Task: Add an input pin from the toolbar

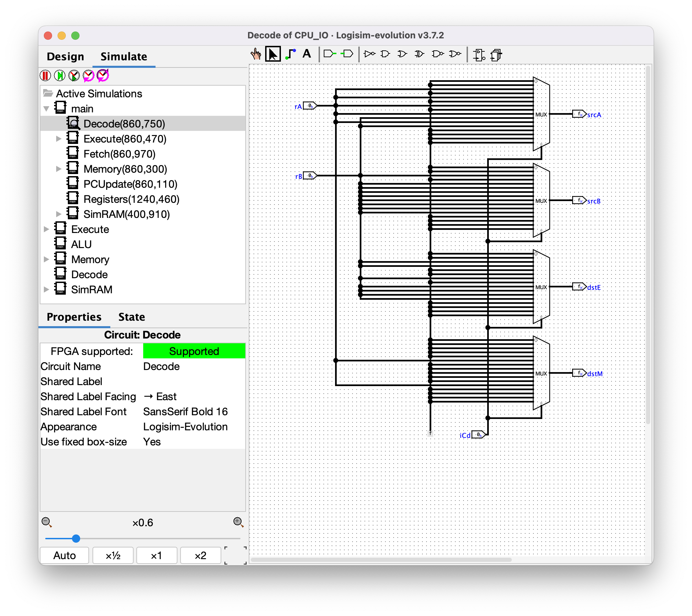Action: [x=330, y=54]
